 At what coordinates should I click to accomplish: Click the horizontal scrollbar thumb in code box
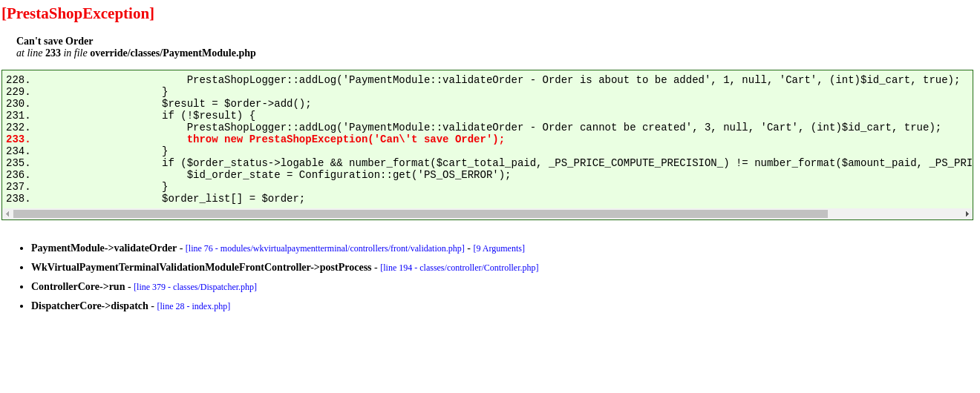[x=420, y=214]
